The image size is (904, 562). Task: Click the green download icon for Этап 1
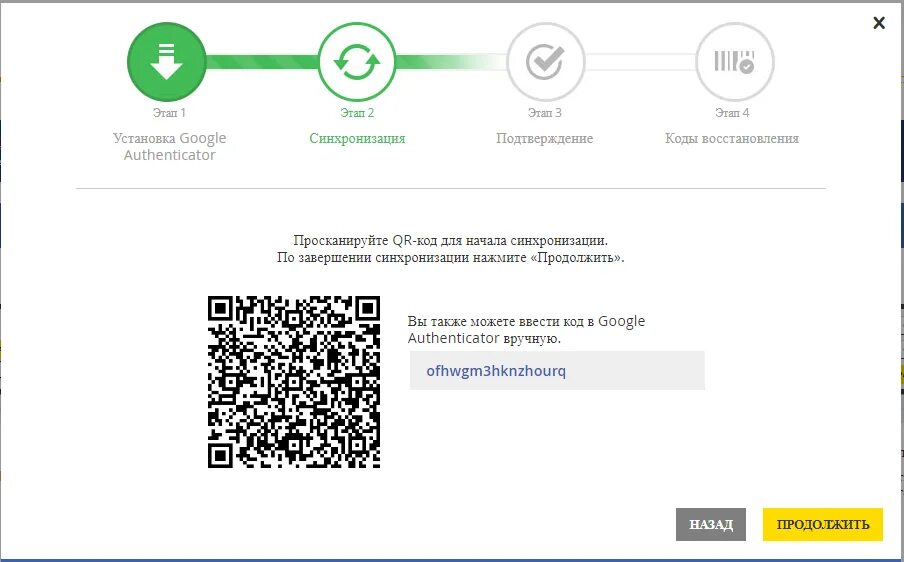pyautogui.click(x=167, y=62)
